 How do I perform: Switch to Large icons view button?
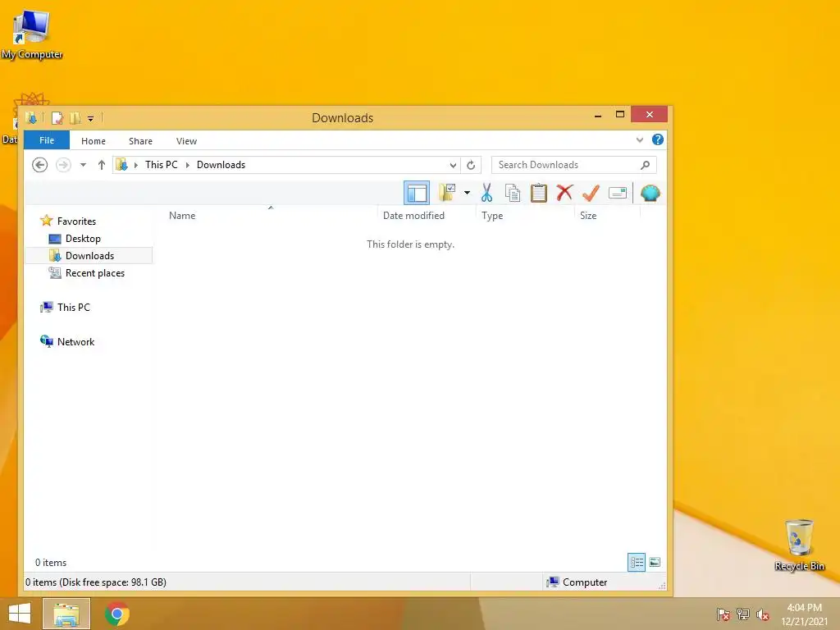tap(655, 562)
